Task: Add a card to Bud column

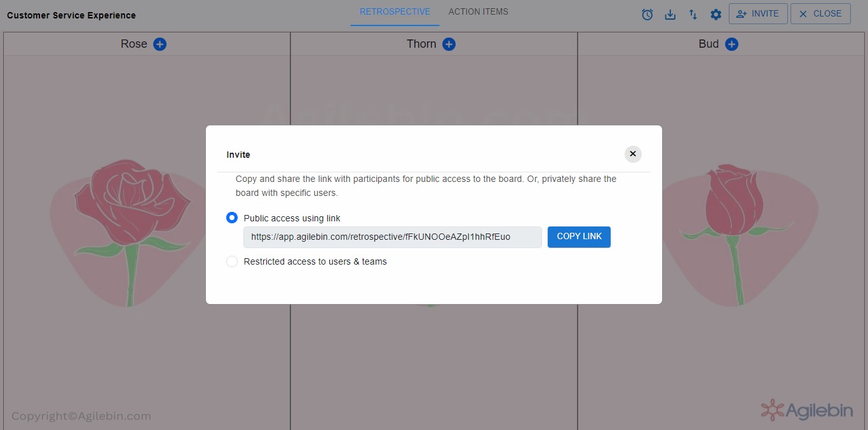Action: (731, 44)
